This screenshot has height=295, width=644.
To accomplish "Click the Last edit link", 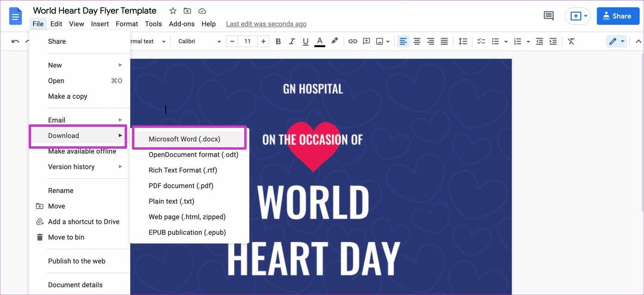I will click(266, 24).
